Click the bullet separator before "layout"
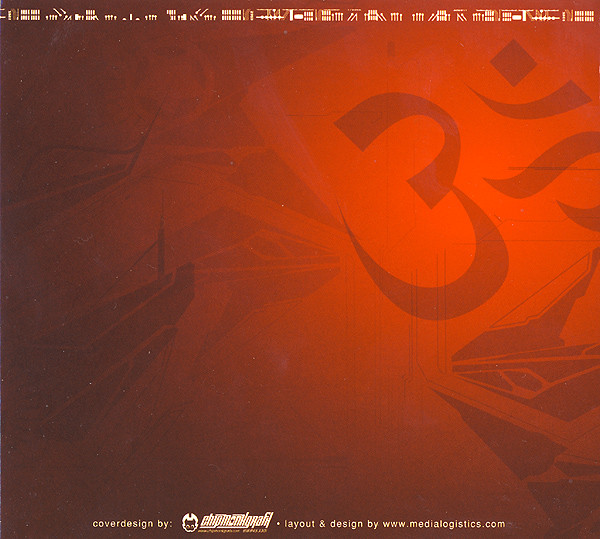This screenshot has width=600, height=539. [279, 523]
